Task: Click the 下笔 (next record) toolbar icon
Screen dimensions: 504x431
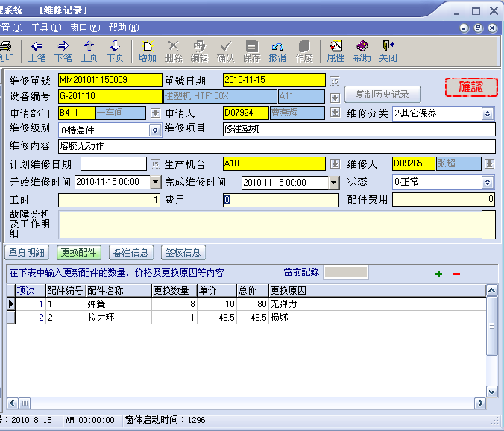Action: point(63,50)
